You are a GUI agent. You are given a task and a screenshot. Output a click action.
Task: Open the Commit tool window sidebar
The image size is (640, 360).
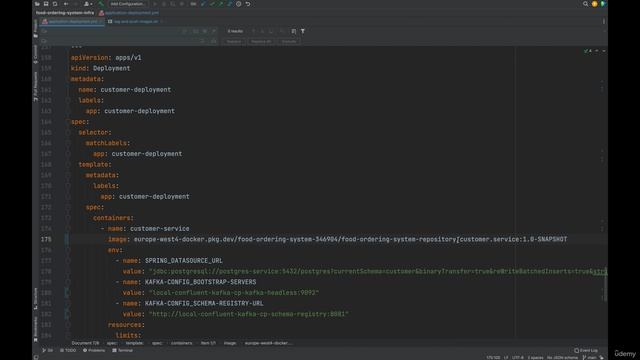click(36, 54)
